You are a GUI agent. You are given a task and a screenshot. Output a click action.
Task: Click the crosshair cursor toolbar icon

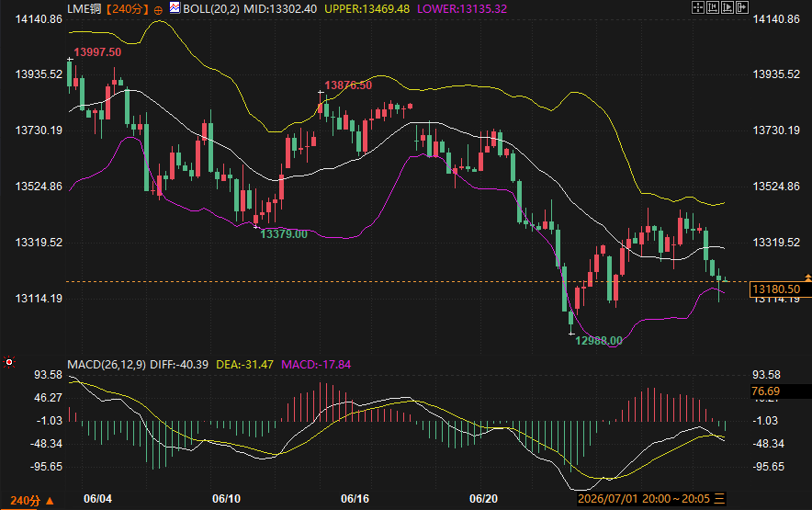(697, 7)
